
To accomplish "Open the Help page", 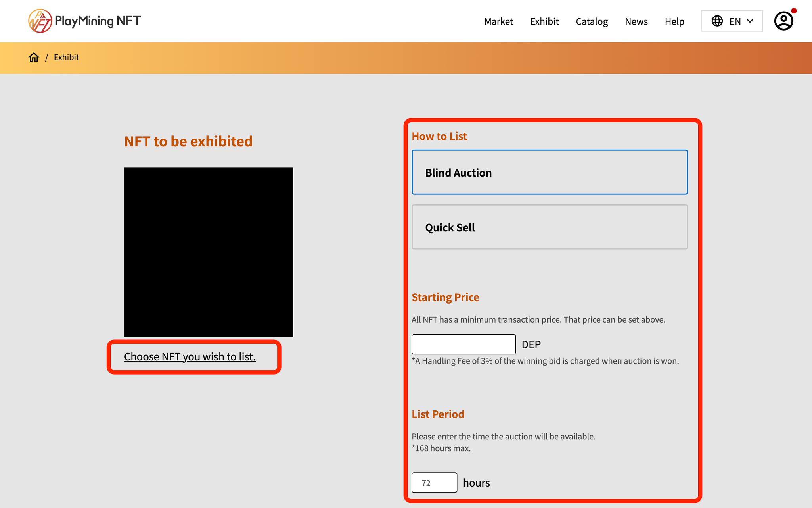I will [674, 21].
